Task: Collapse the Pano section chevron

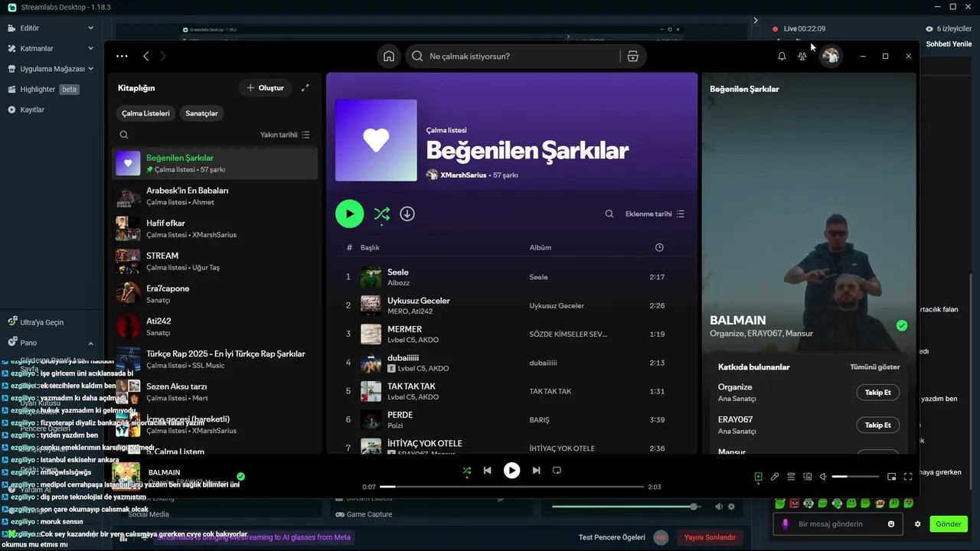Action: [x=90, y=344]
